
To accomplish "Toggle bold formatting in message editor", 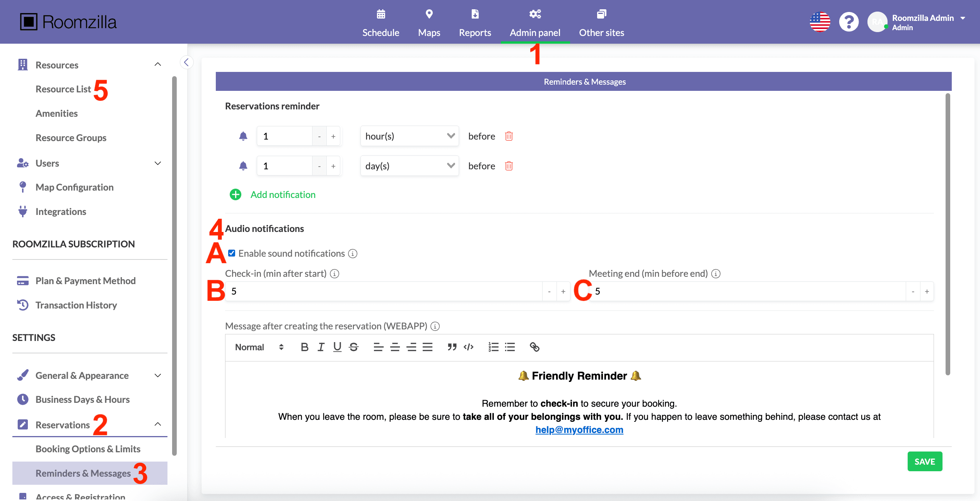I will [x=304, y=347].
